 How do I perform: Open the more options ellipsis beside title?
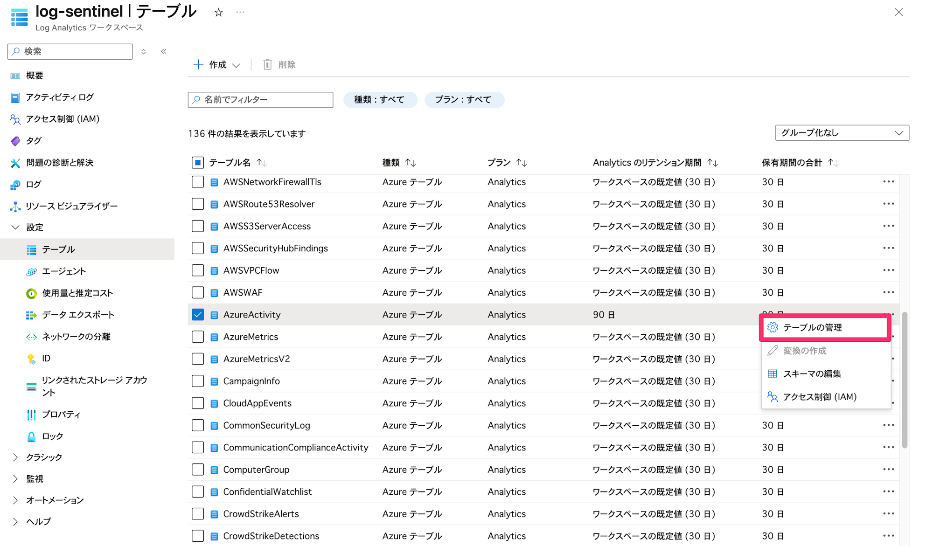(240, 13)
